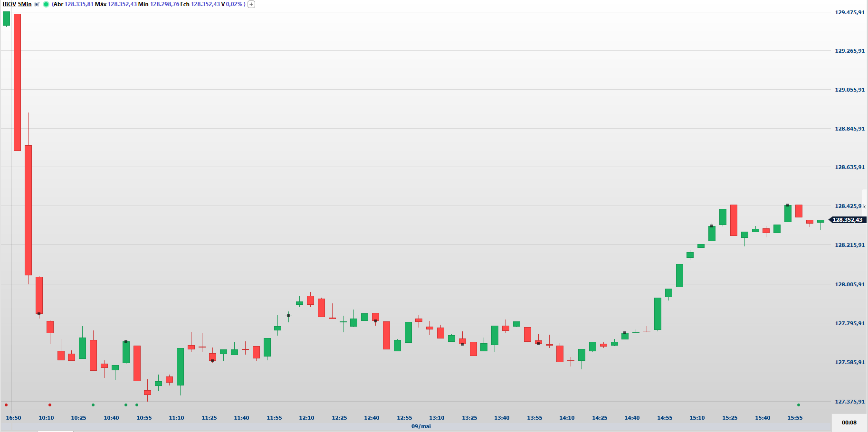Click the red dot marker near 10:10
The height and width of the screenshot is (432, 868).
(x=50, y=405)
